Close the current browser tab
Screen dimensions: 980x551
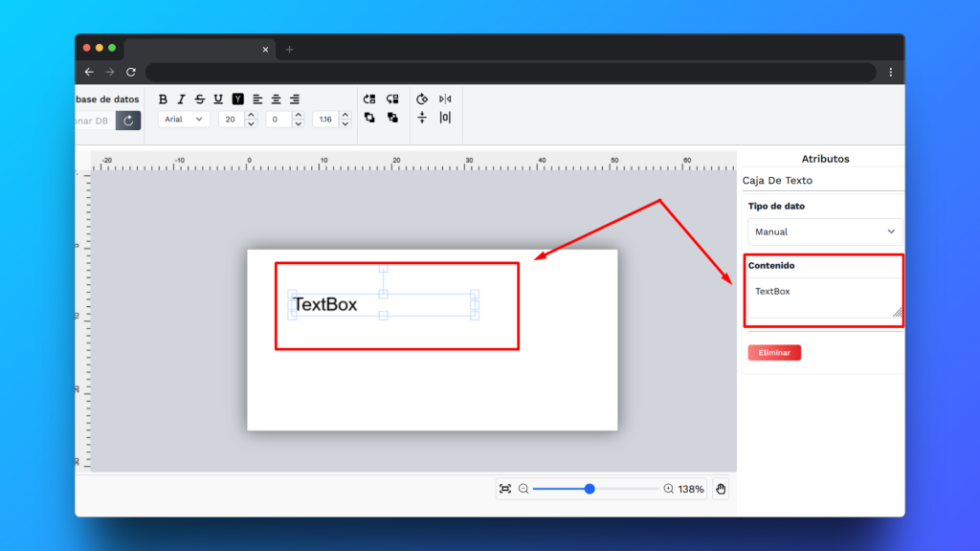tap(265, 50)
